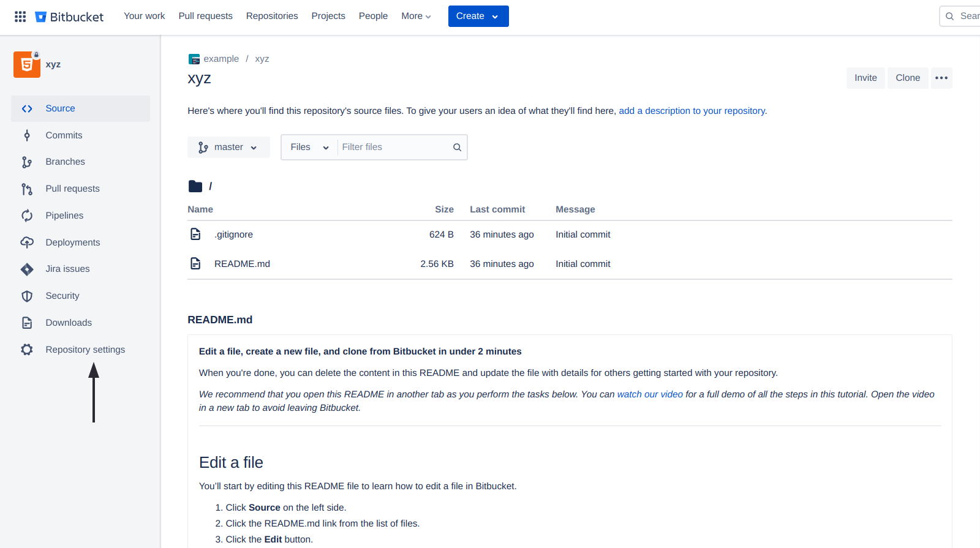Click the Deployments cloud upload icon
980x548 pixels.
click(x=27, y=242)
